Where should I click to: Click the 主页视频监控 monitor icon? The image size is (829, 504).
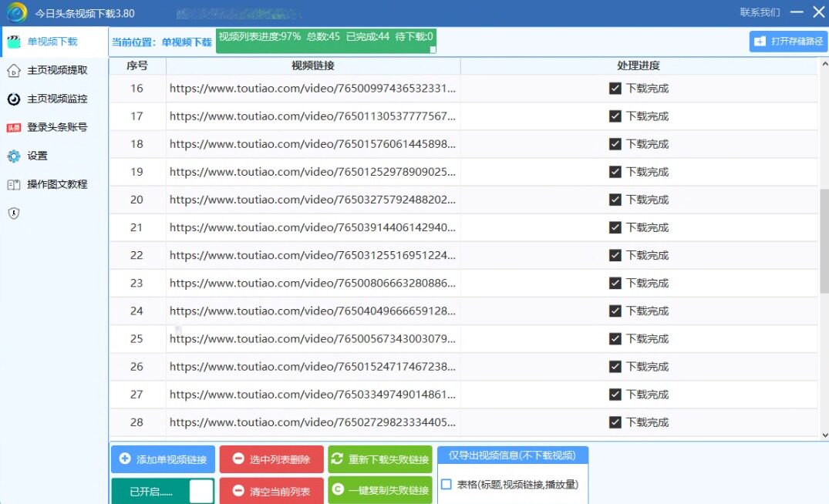(x=14, y=99)
